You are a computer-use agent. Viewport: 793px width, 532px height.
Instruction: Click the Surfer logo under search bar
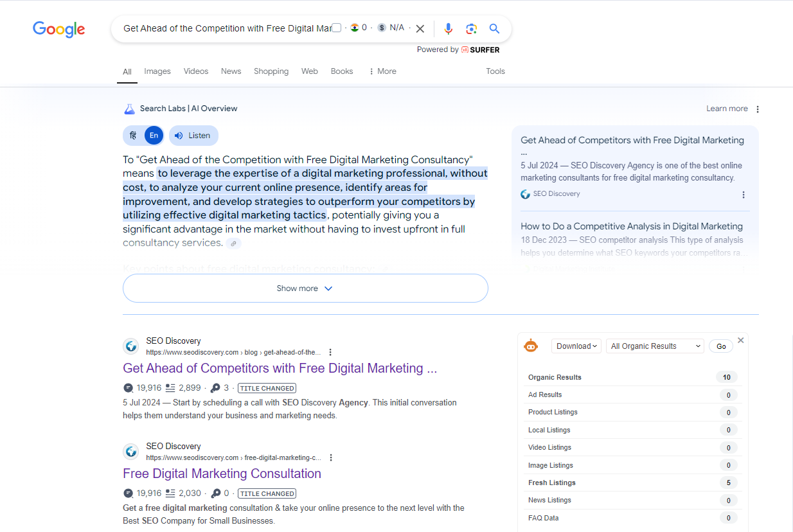[481, 49]
